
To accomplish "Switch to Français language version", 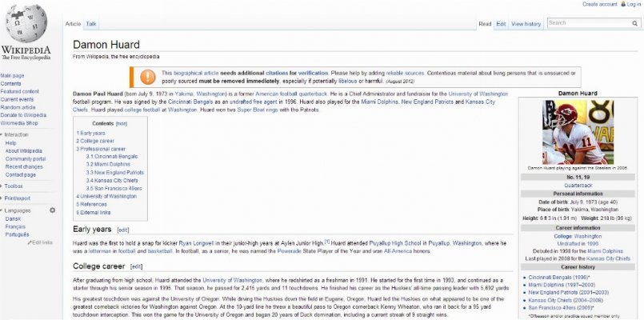I will [x=15, y=226].
